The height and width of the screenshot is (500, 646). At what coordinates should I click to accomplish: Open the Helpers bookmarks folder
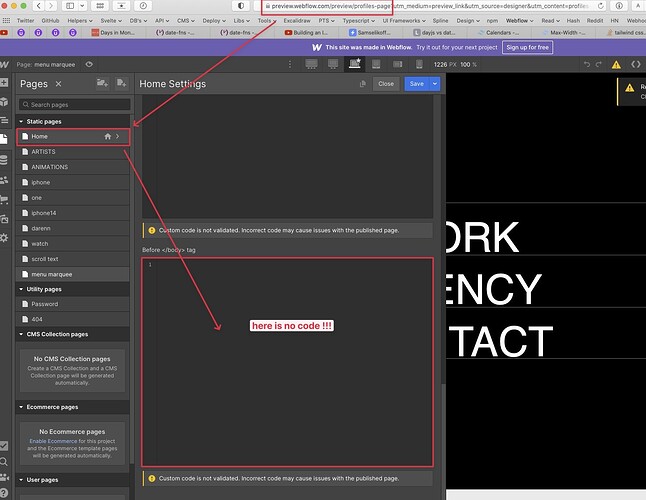click(x=80, y=21)
